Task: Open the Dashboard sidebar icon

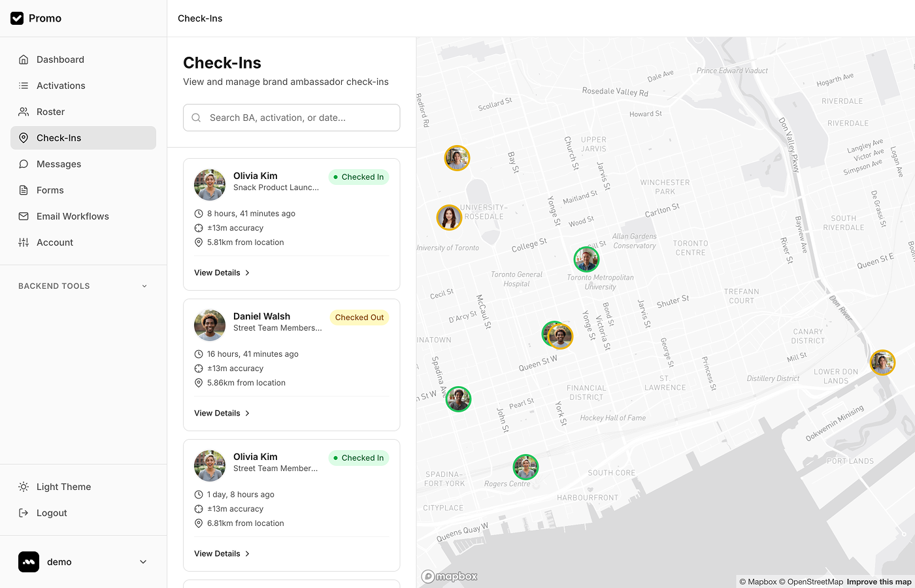Action: click(23, 59)
